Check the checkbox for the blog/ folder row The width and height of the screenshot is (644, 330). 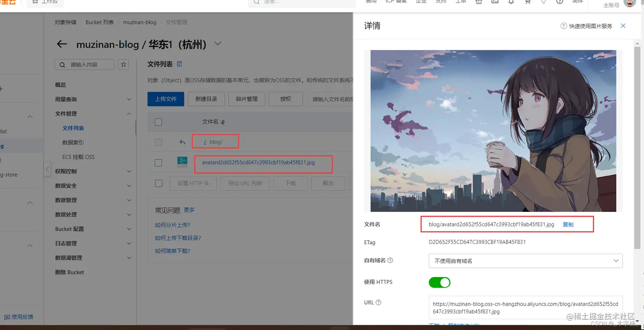pyautogui.click(x=158, y=142)
